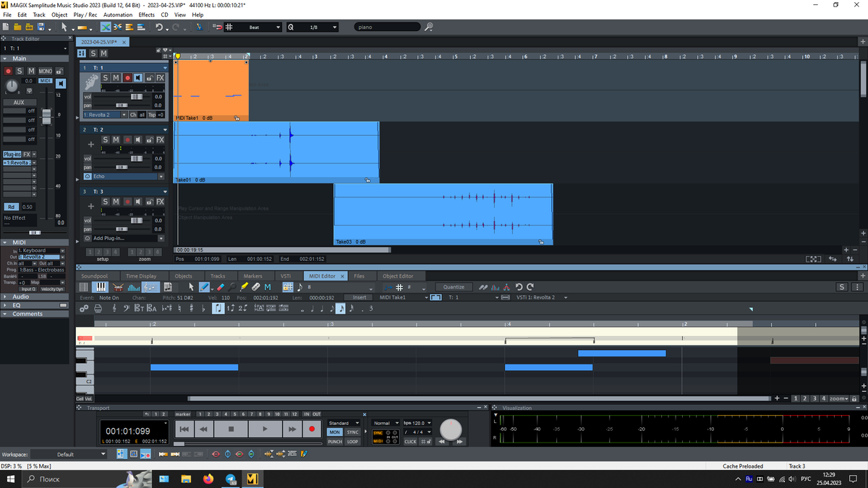Show the Velocity bars editor icon
Viewport: 868px width, 488px height.
point(134,287)
